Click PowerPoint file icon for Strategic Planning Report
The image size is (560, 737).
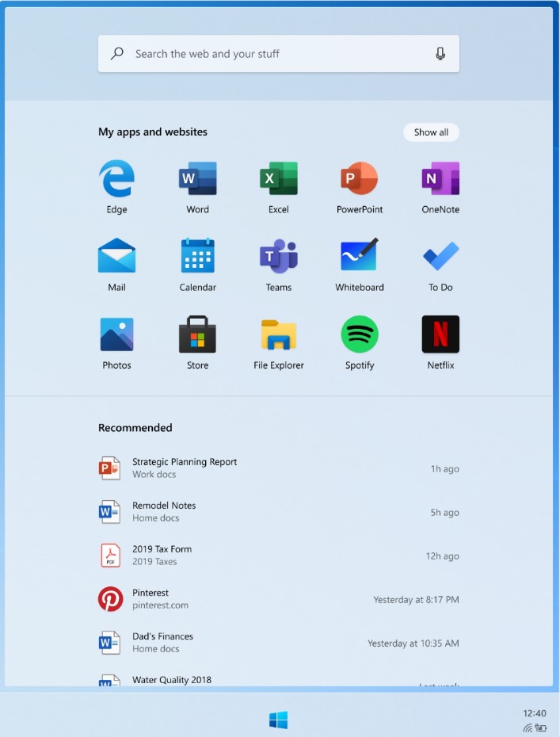tap(109, 468)
